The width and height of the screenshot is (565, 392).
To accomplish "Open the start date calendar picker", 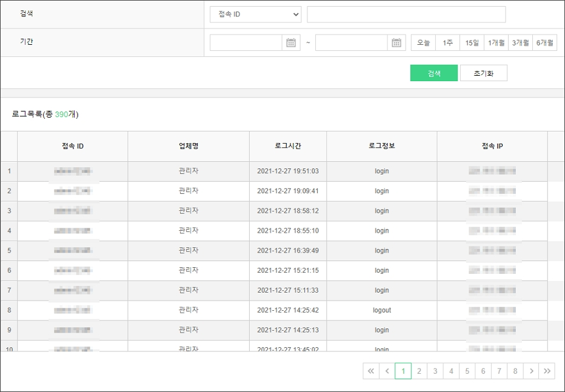I will point(291,42).
